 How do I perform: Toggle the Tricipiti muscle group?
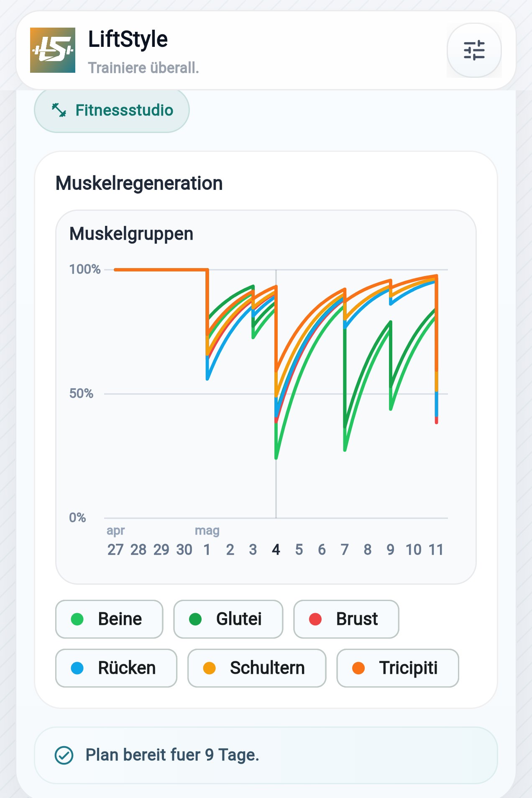[x=398, y=668]
